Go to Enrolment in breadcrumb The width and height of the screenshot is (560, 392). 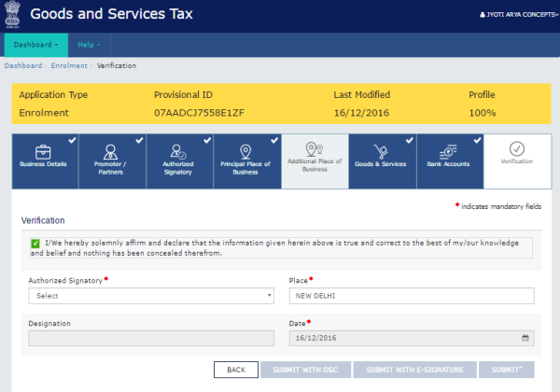(x=69, y=66)
